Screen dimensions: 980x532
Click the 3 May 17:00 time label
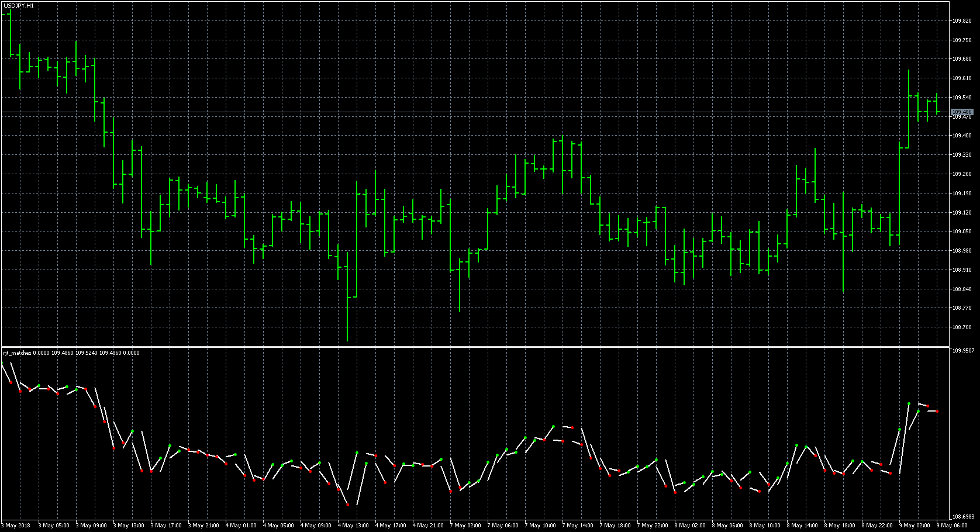coord(166,526)
